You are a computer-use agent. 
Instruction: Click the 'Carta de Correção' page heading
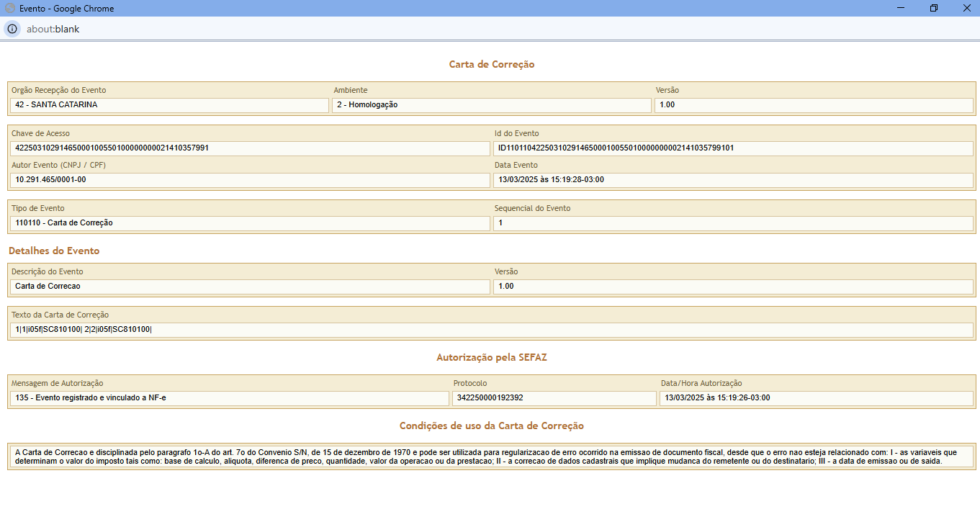click(492, 64)
